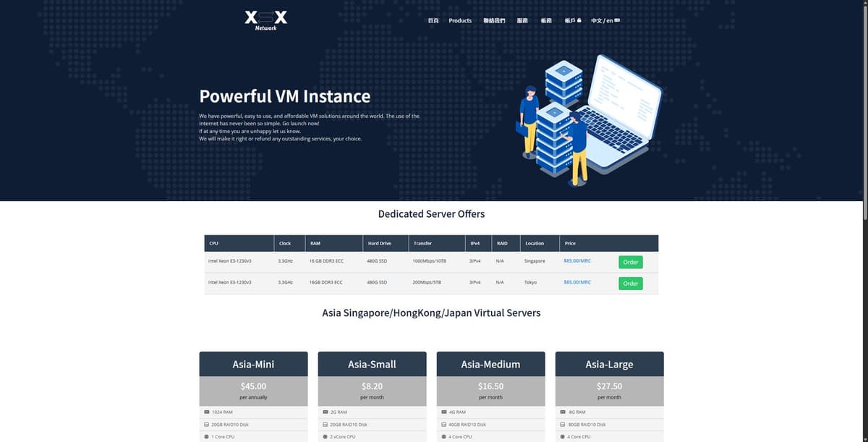The height and width of the screenshot is (442, 868).
Task: Click the $45.00 per annually price
Action: pyautogui.click(x=253, y=391)
